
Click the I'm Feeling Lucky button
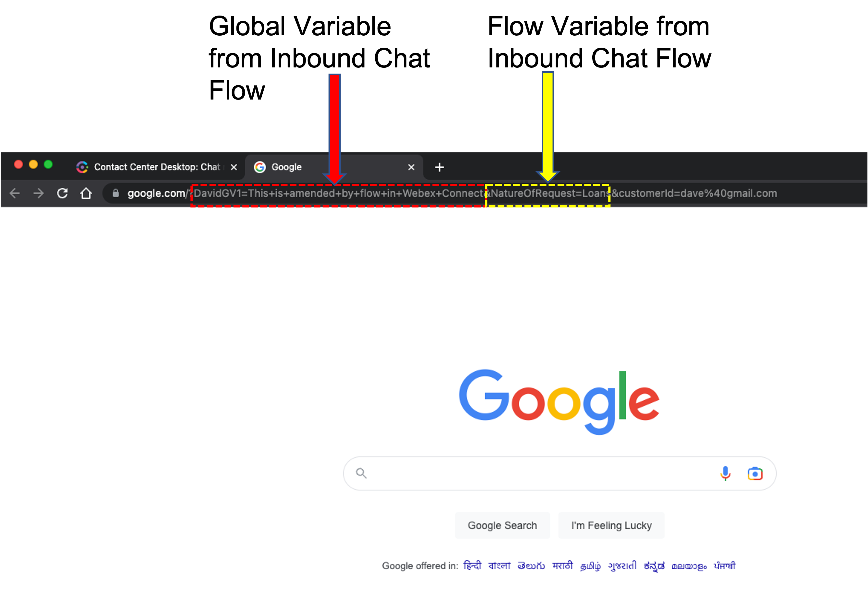coord(610,525)
